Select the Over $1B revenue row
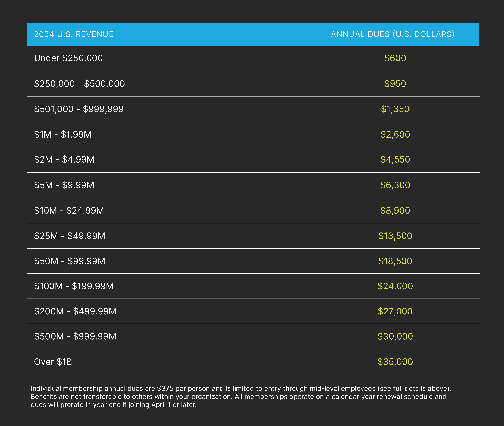 pyautogui.click(x=253, y=362)
